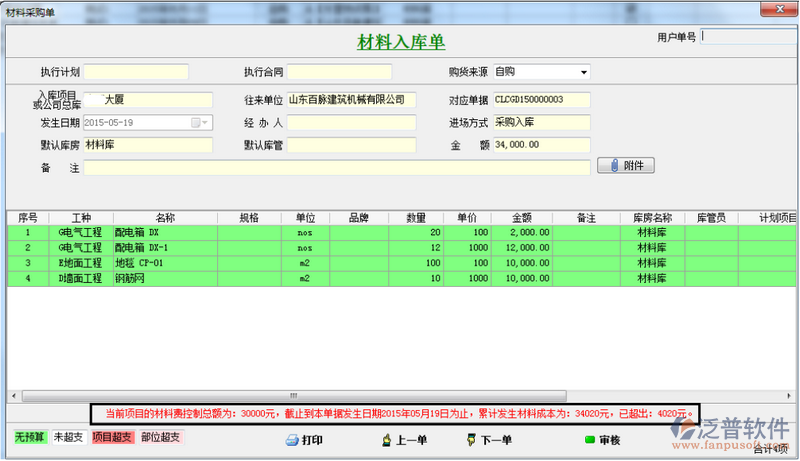
Task: Click the 金额 column header
Action: pyautogui.click(x=521, y=217)
